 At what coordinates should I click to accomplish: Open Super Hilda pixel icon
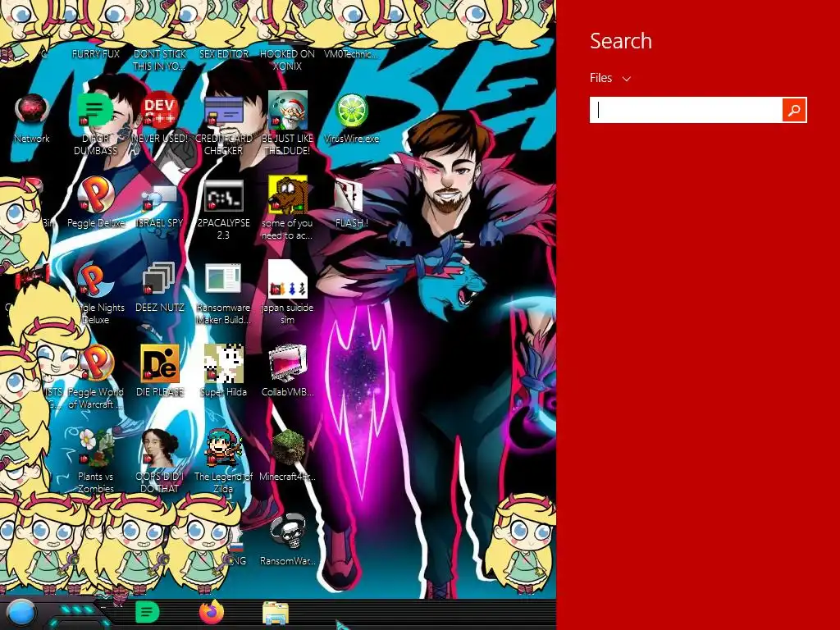tap(223, 363)
